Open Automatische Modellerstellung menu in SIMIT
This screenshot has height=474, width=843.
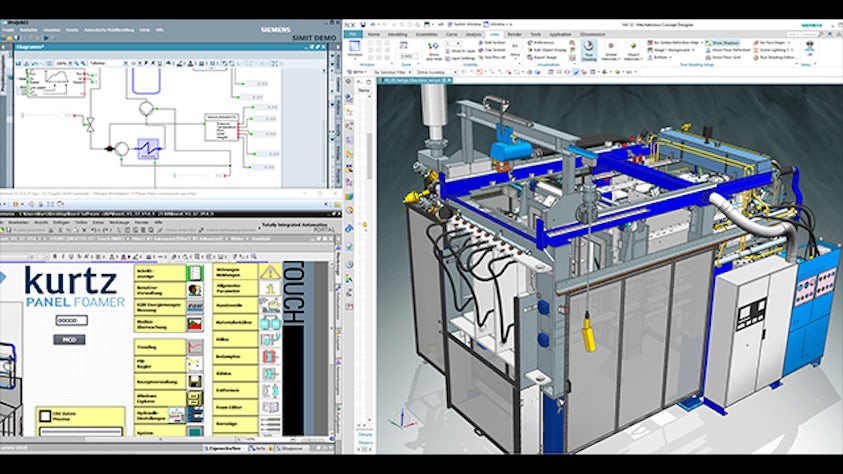tap(109, 30)
